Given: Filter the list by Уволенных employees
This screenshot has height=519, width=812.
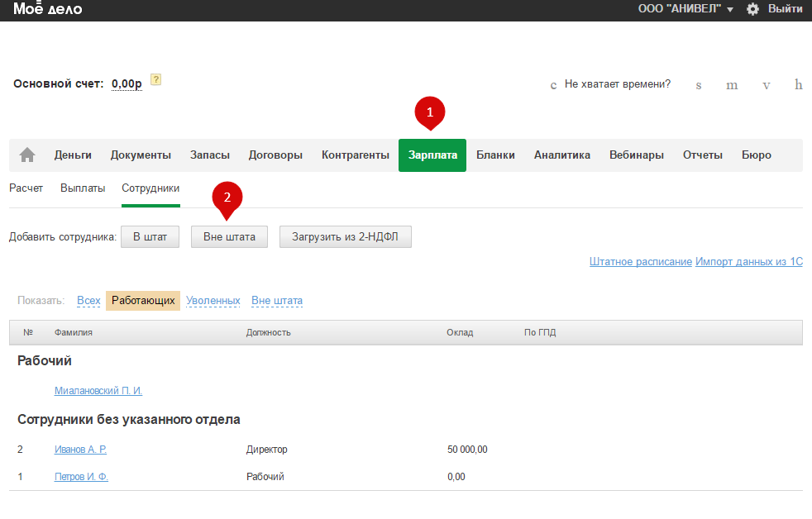Looking at the screenshot, I should click(x=213, y=301).
